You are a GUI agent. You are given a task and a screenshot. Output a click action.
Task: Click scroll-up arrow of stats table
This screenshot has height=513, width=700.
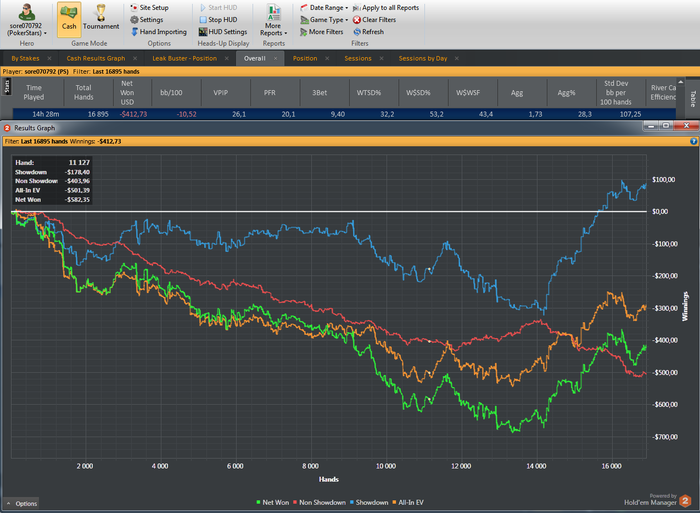[x=680, y=82]
